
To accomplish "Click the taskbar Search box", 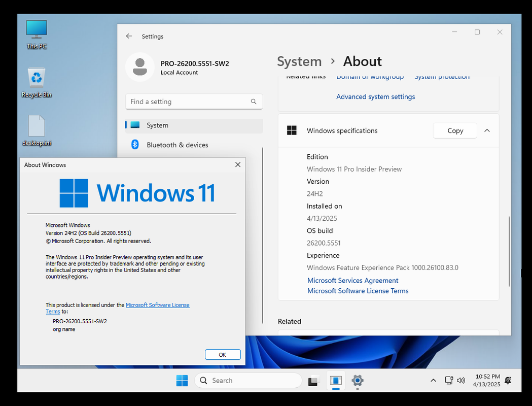I will [x=248, y=381].
